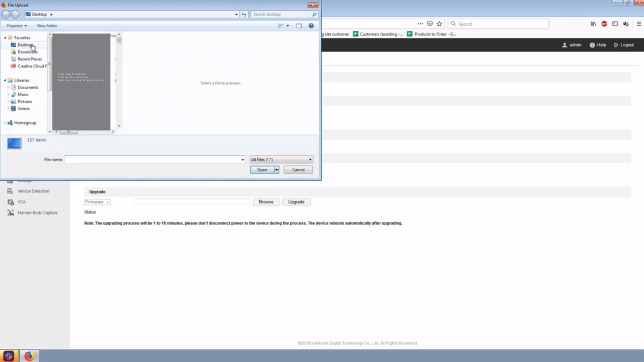
Task: Open the Firefox hamburger menu
Action: (x=639, y=24)
